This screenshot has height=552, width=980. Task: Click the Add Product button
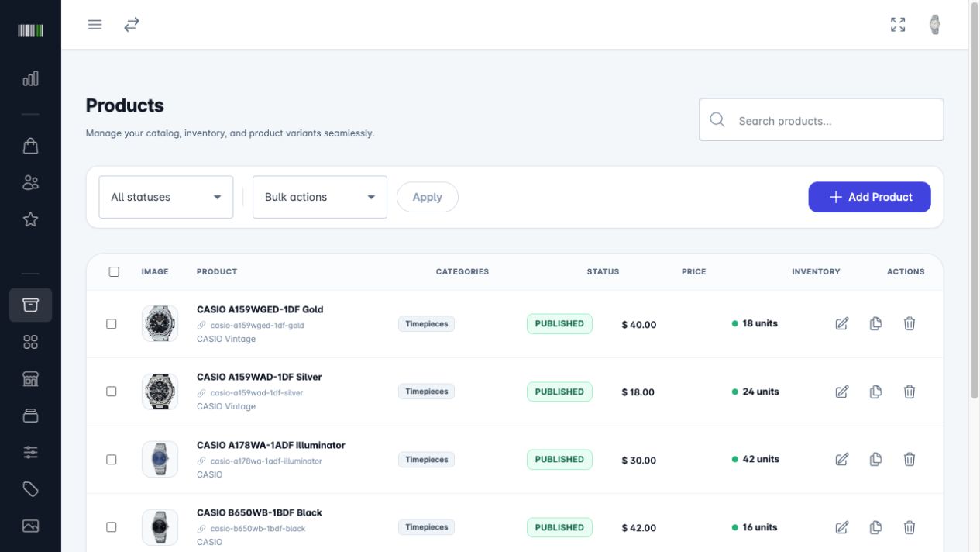(x=869, y=197)
